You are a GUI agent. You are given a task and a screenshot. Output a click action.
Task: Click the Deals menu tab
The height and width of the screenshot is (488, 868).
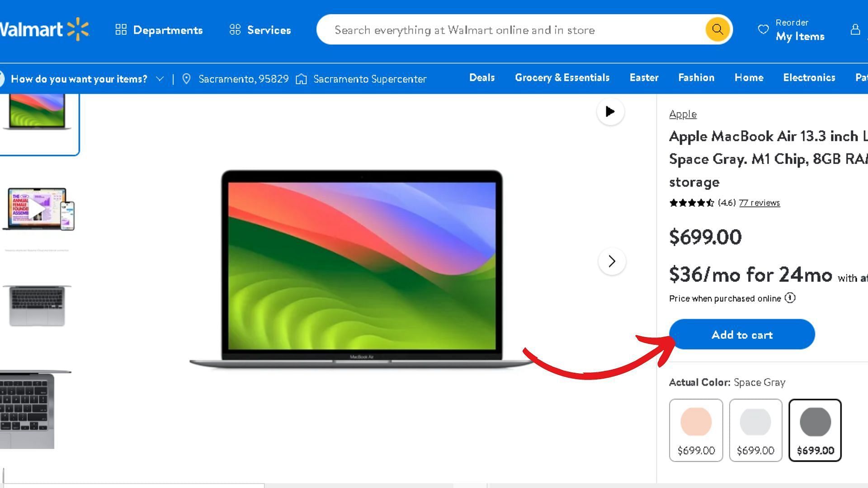481,77
